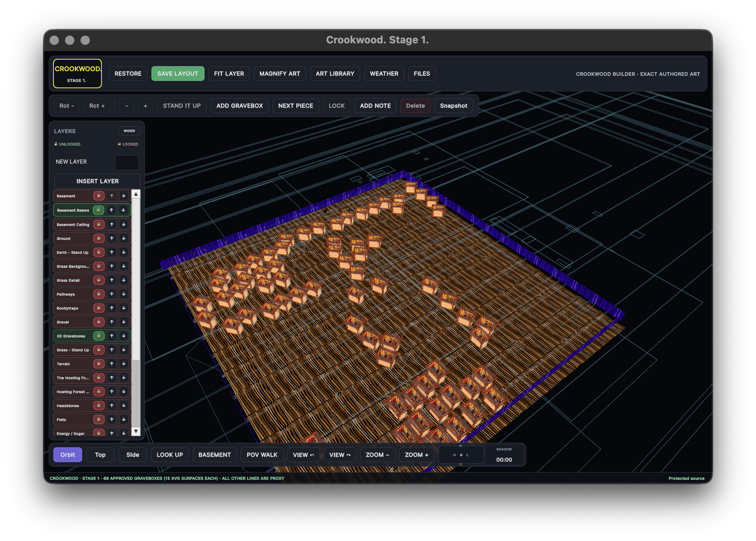Click the scale minus button
This screenshot has width=756, height=541.
127,106
